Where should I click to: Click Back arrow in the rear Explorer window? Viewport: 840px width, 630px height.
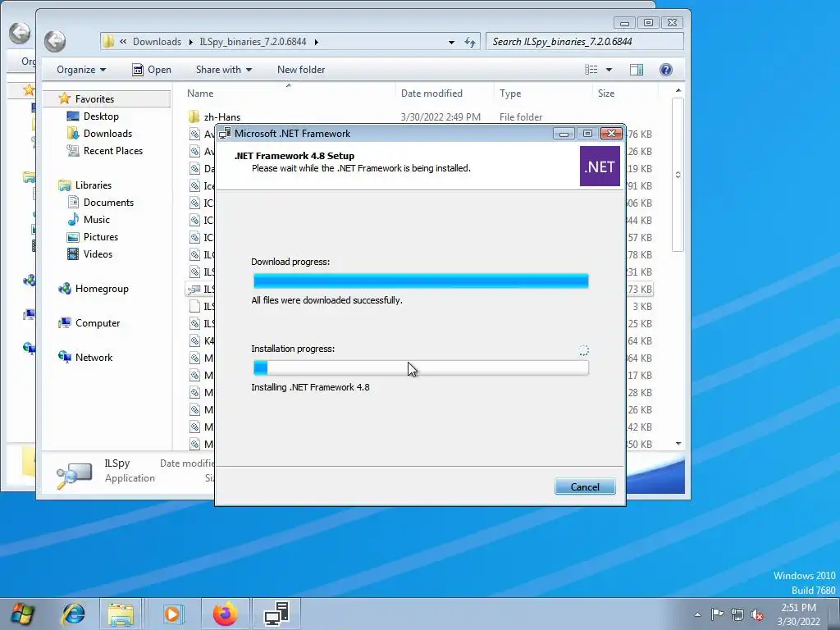pyautogui.click(x=20, y=33)
